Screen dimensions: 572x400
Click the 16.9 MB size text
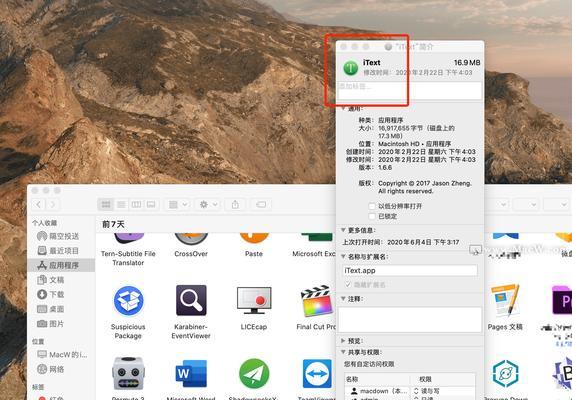pos(467,63)
